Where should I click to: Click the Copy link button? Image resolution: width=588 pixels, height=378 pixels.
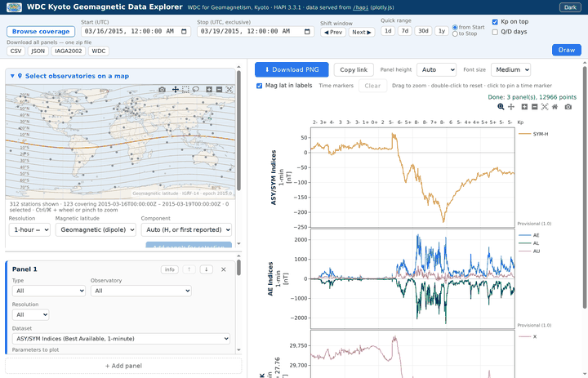click(354, 69)
